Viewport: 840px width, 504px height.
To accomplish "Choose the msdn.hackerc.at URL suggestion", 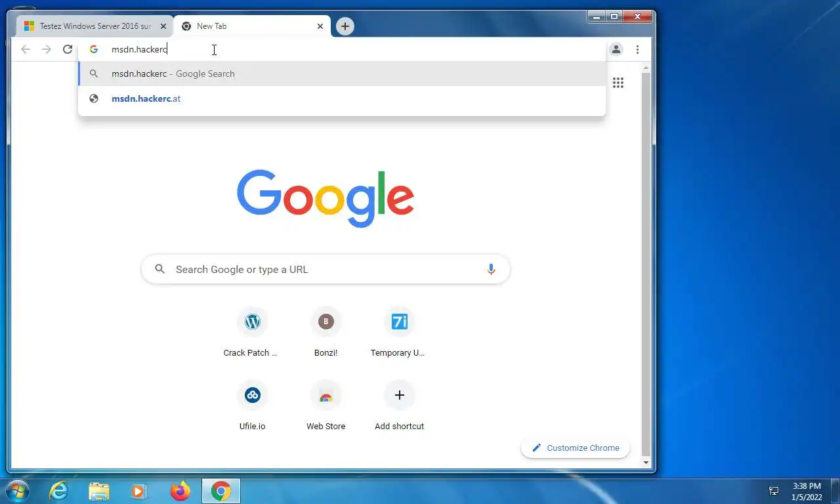I will tap(341, 98).
